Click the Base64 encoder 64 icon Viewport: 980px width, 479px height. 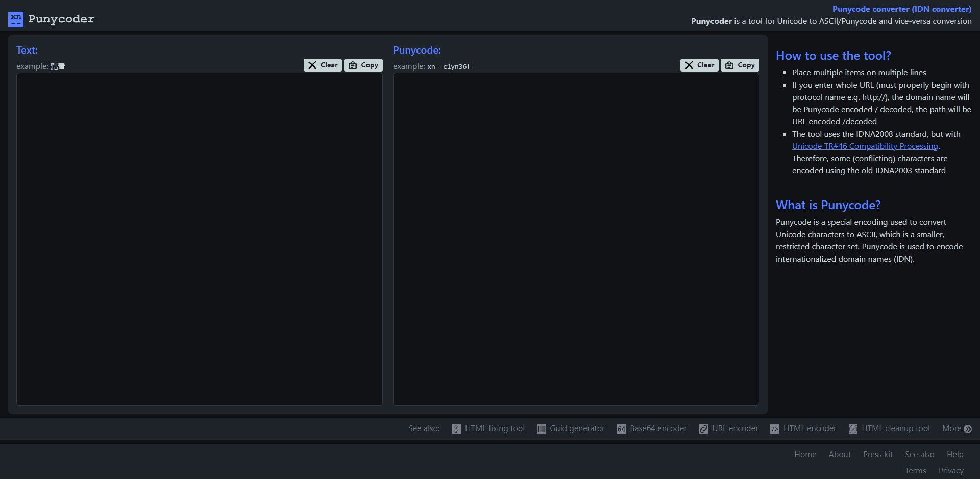pyautogui.click(x=621, y=429)
